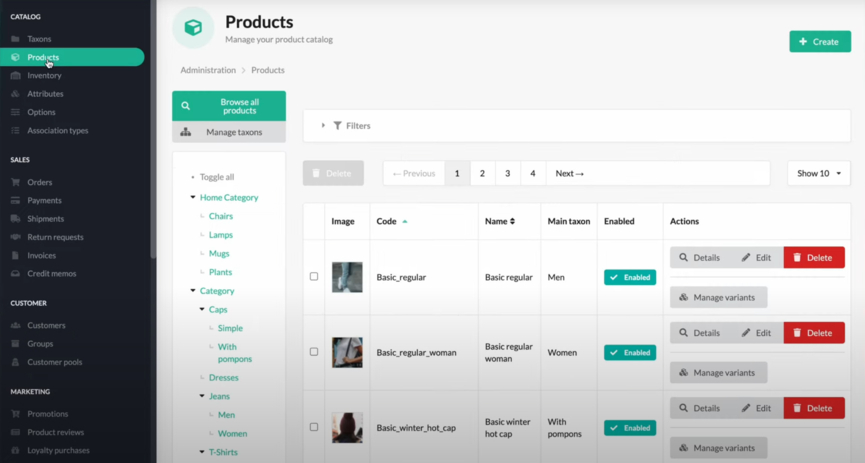This screenshot has width=865, height=463.
Task: Check the Basic_regular row checkbox
Action: tap(314, 277)
